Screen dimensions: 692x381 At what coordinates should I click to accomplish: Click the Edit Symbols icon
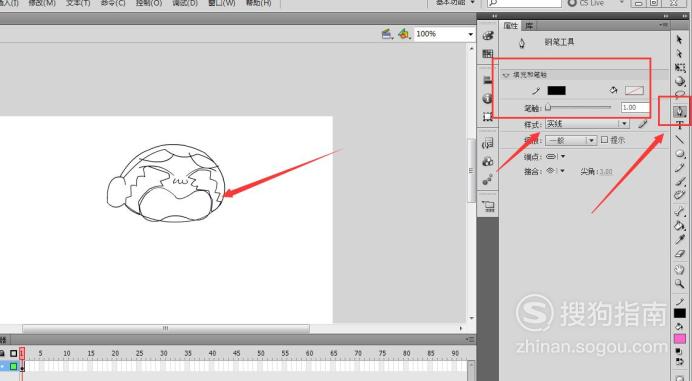click(x=403, y=34)
